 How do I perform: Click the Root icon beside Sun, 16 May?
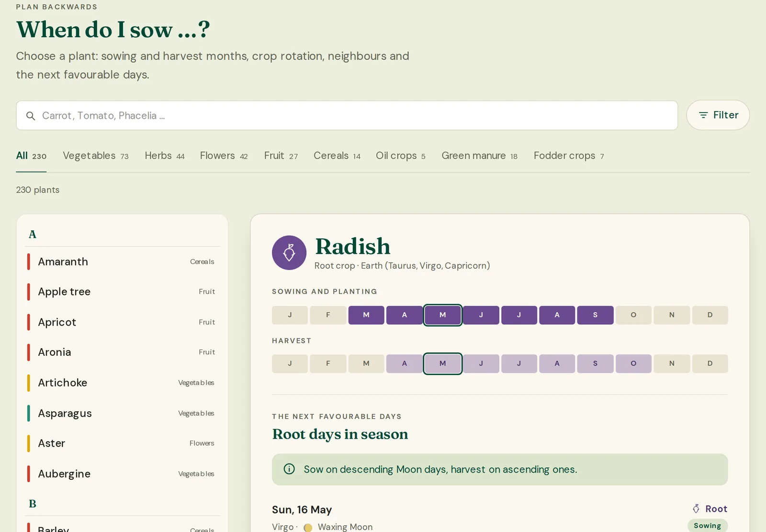[696, 509]
